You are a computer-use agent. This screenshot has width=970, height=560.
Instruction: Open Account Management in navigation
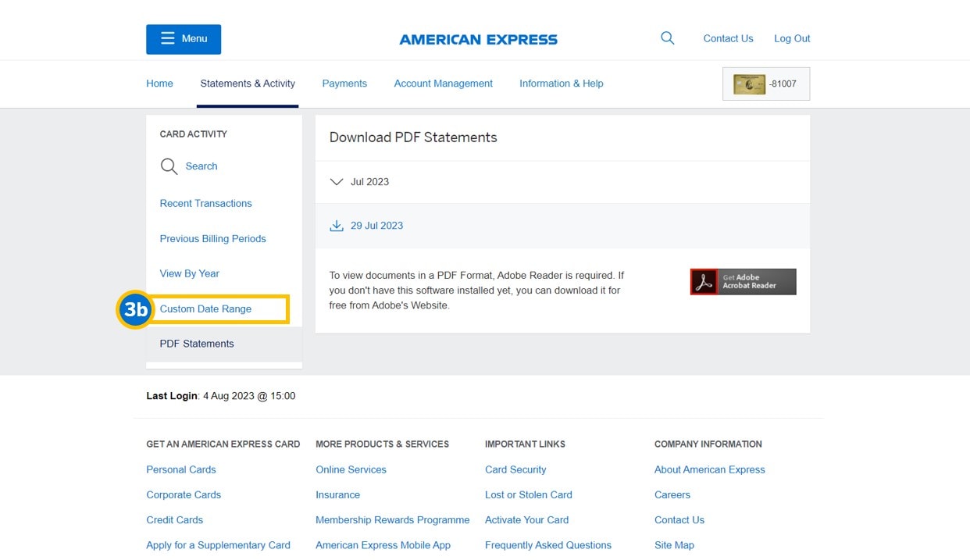pos(443,84)
